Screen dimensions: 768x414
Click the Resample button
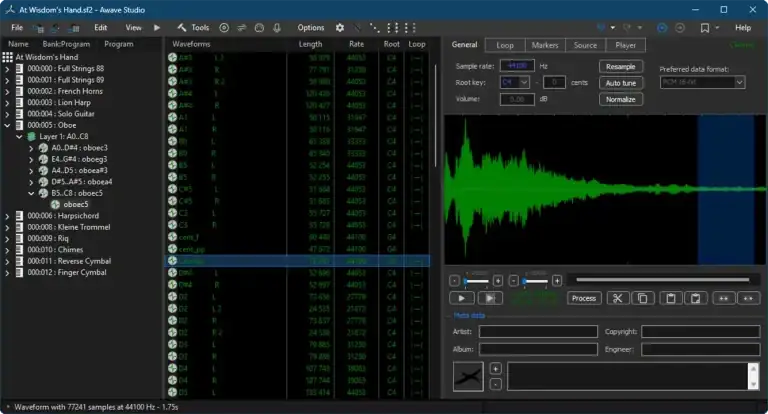coord(621,67)
